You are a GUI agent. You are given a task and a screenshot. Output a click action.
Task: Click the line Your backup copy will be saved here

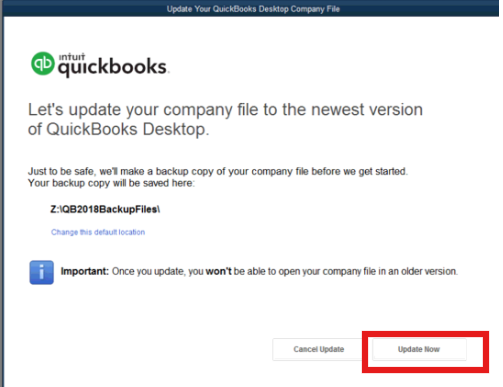[x=111, y=183]
